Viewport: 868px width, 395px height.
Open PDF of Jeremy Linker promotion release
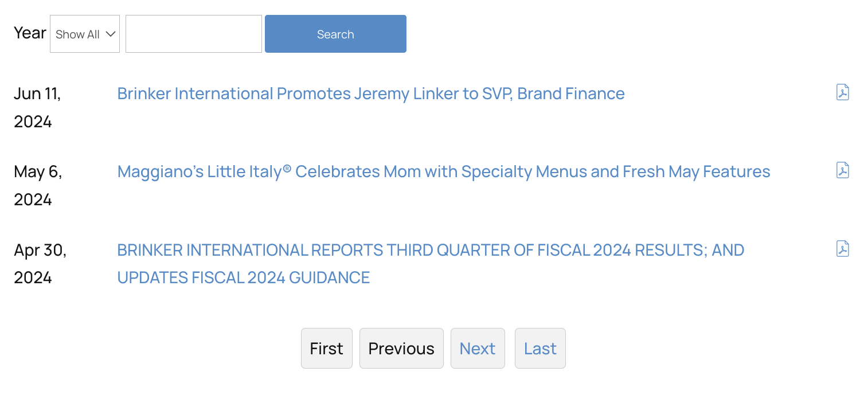click(842, 92)
